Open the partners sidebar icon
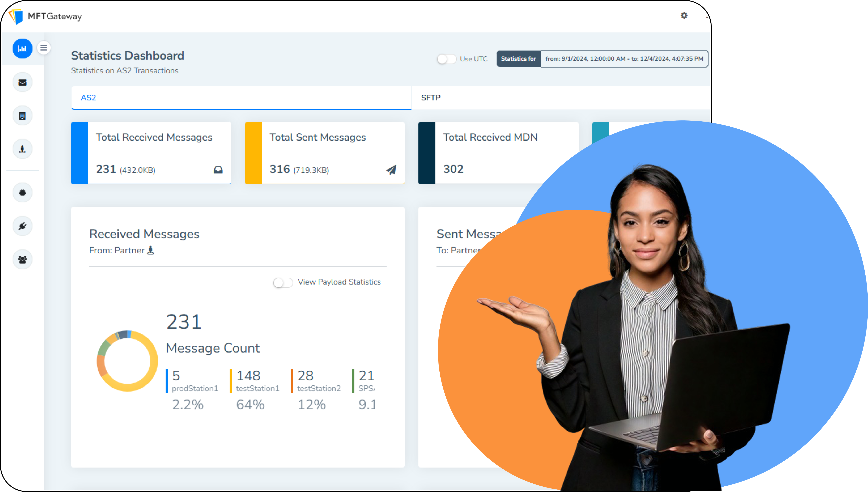 [x=22, y=149]
